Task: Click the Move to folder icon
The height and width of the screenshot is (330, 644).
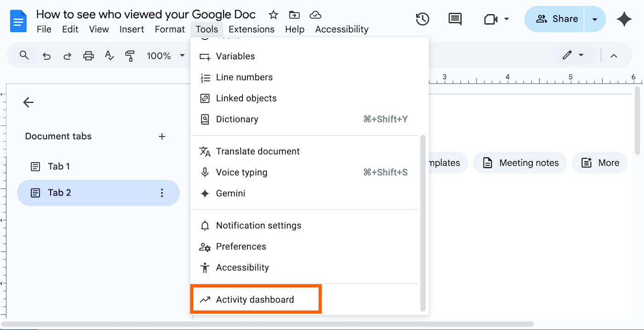Action: pos(294,15)
